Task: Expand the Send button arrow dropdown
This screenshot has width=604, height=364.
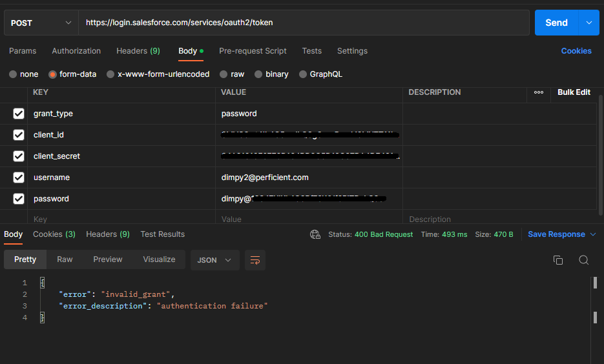Action: click(588, 23)
